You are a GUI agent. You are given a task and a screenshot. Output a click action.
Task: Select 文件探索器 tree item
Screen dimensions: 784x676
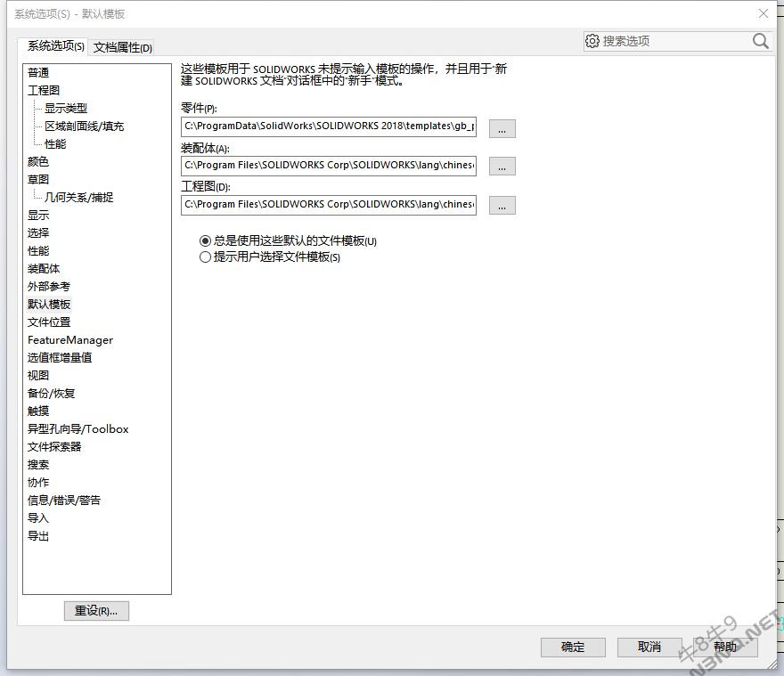point(54,447)
